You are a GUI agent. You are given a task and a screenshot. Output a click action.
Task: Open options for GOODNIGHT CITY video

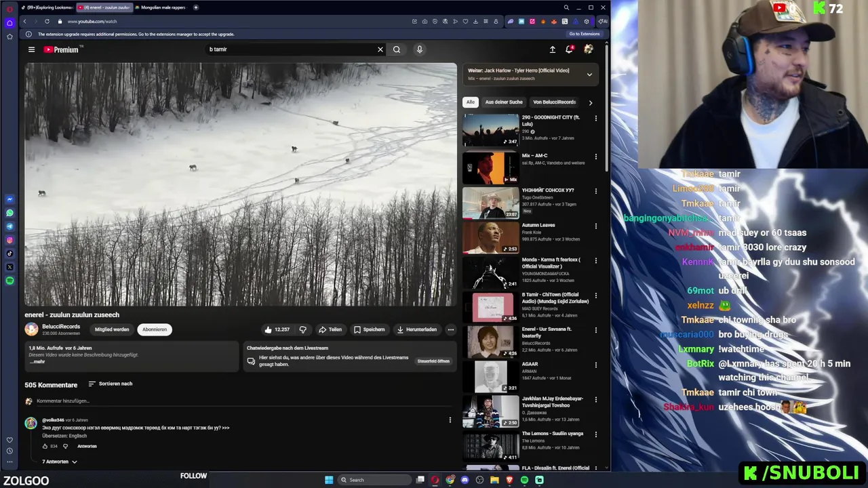coord(596,119)
